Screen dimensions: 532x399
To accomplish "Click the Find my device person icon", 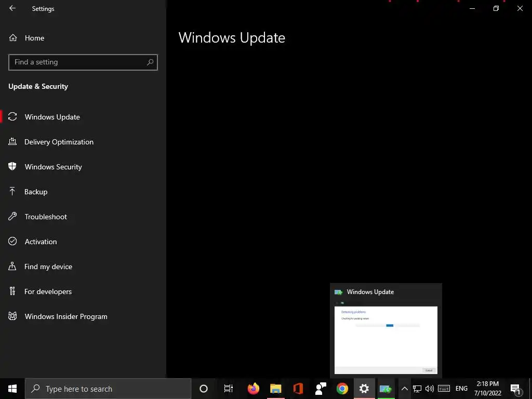I will (x=12, y=266).
